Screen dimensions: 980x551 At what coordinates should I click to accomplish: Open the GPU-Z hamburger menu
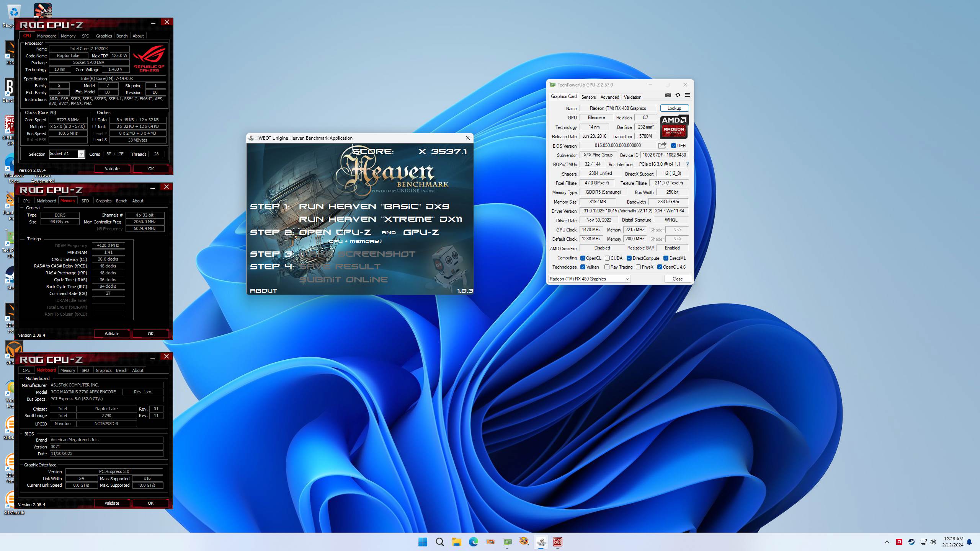click(x=688, y=95)
